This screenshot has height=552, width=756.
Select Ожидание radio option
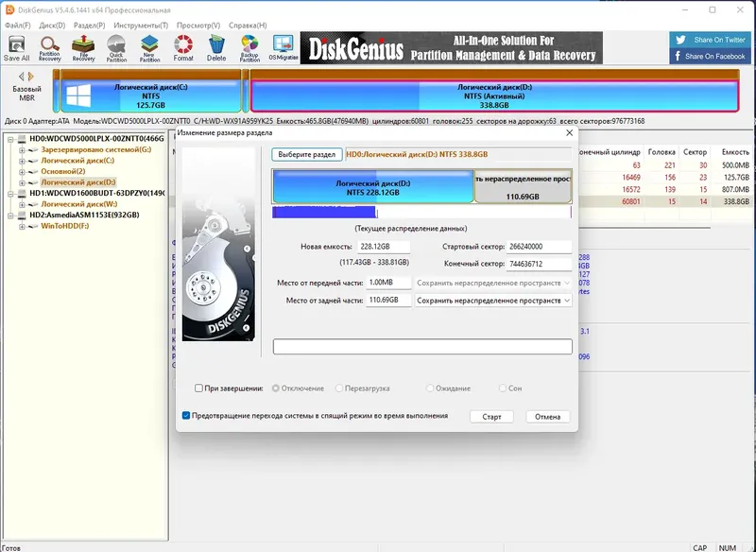pyautogui.click(x=430, y=388)
